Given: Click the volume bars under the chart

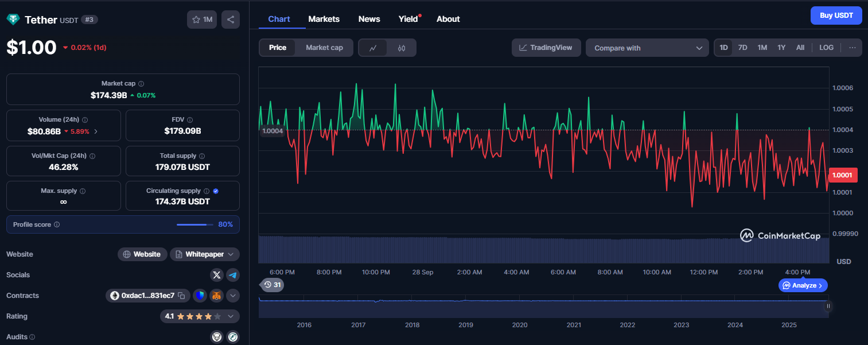Looking at the screenshot, I should (544, 249).
